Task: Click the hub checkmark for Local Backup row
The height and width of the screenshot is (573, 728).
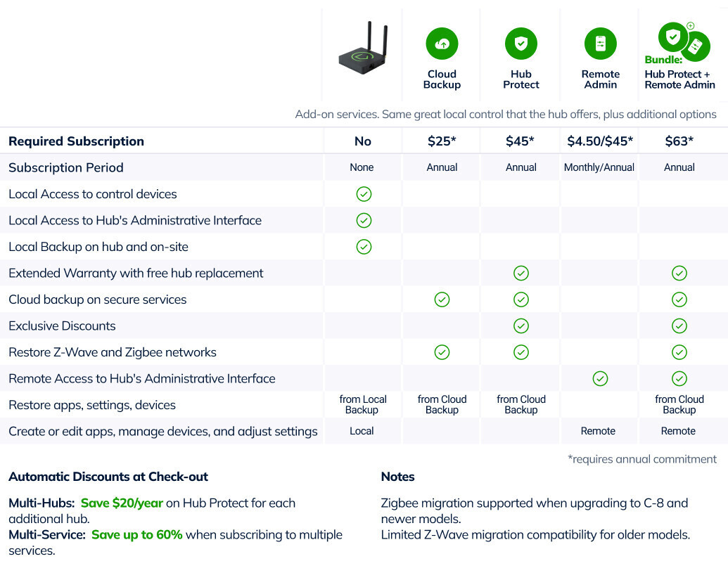Action: pyautogui.click(x=364, y=247)
